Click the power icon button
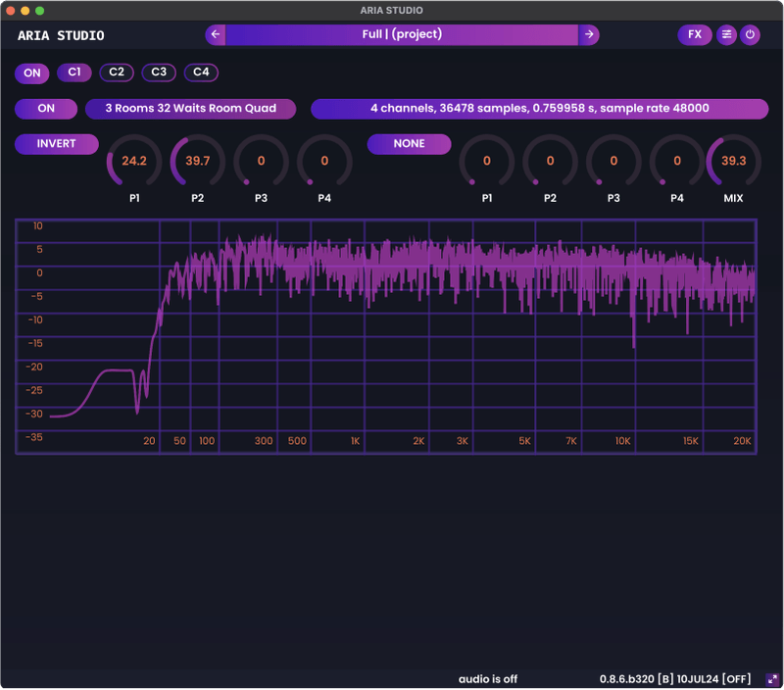The height and width of the screenshot is (690, 784). 750,34
